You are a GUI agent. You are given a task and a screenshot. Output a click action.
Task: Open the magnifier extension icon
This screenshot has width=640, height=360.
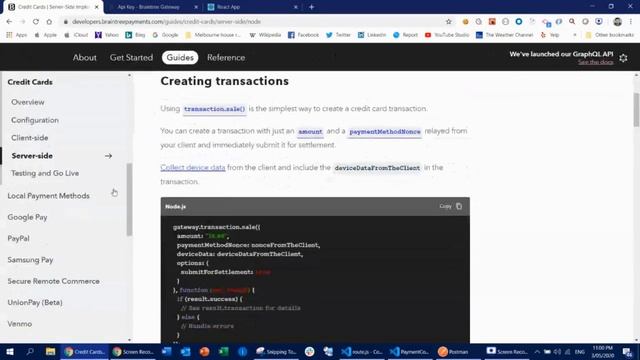[572, 22]
